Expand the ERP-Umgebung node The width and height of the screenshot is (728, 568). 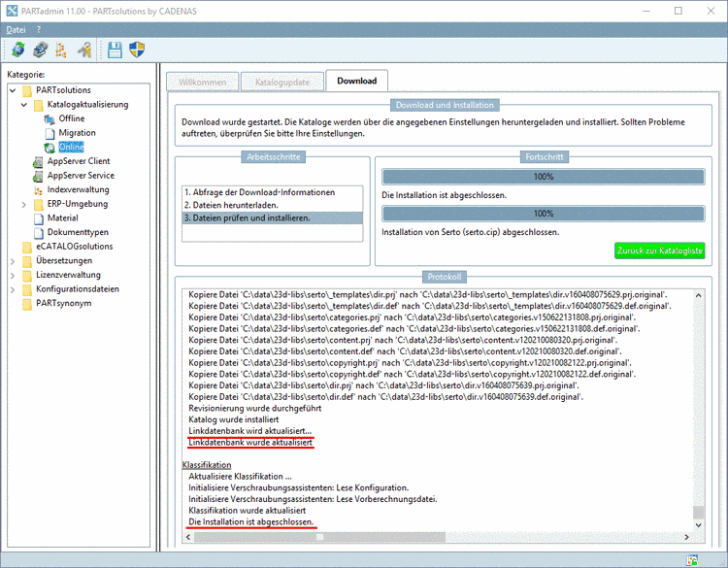click(x=24, y=204)
